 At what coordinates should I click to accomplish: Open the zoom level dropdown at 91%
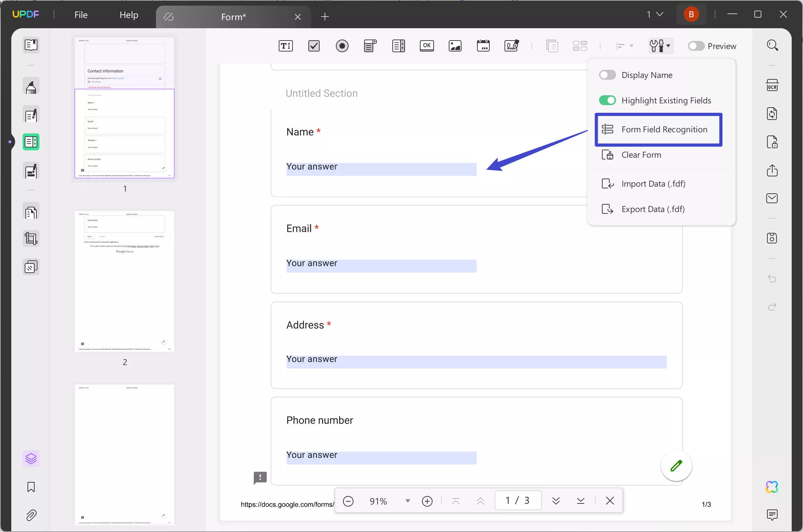[x=408, y=501]
